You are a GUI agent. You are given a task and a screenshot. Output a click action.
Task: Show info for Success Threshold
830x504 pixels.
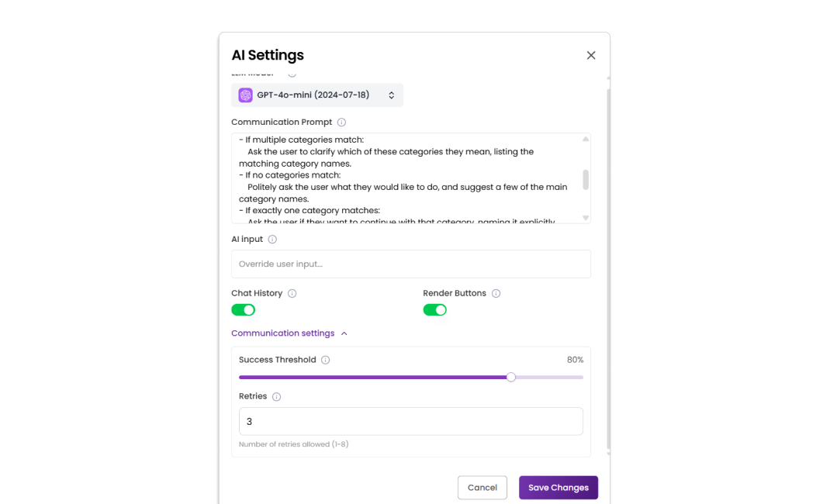(326, 360)
